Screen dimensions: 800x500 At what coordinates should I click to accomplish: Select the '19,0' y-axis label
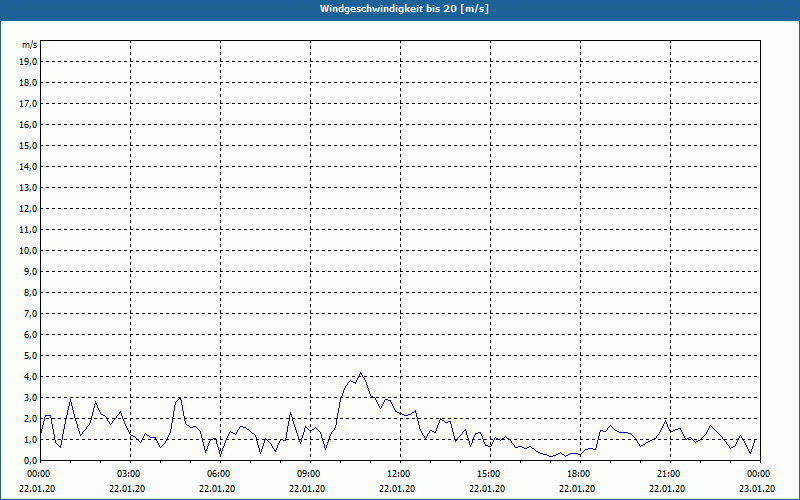tap(29, 62)
